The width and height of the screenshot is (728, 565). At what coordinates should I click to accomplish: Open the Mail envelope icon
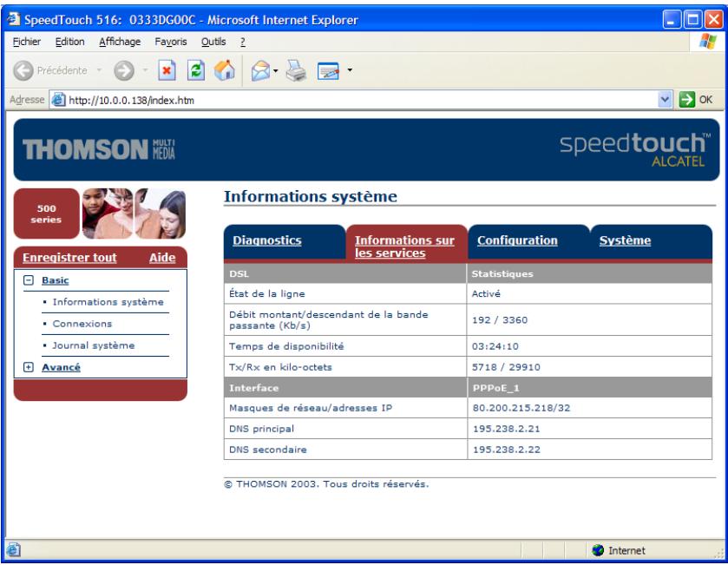click(260, 71)
